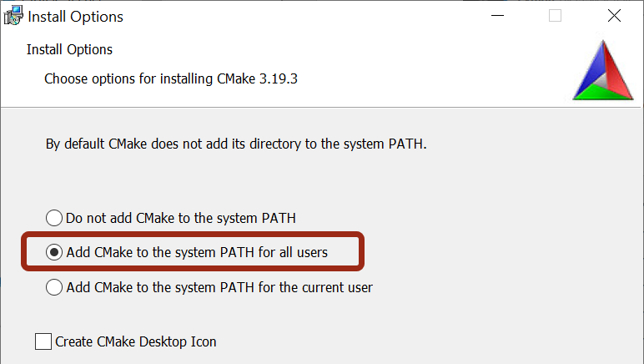Click the installer icon in the title bar
The width and height of the screenshot is (644, 364).
coord(13,16)
